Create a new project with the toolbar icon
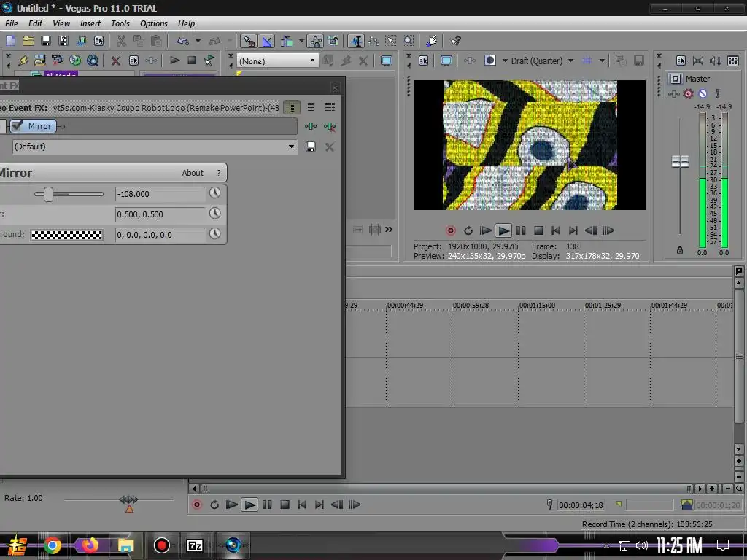This screenshot has width=747, height=560. (10, 41)
